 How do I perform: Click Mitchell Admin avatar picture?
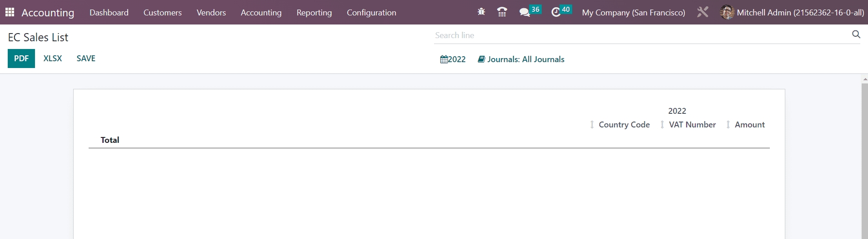pyautogui.click(x=727, y=12)
